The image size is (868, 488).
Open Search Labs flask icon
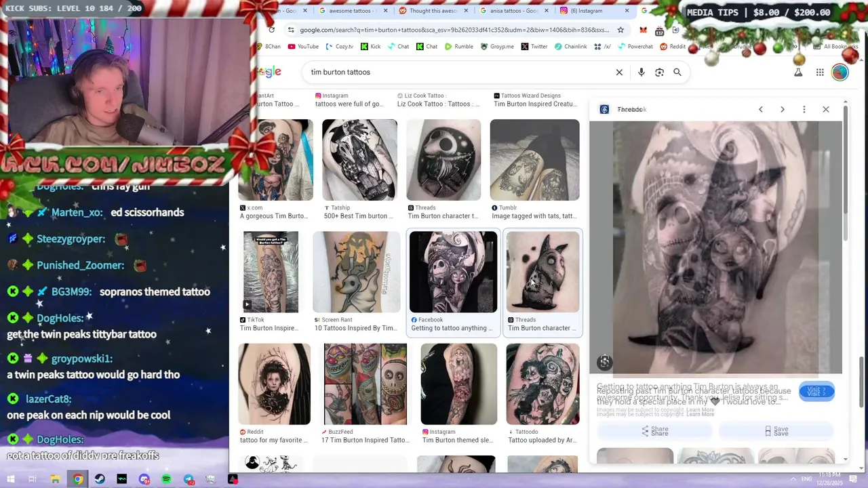pos(798,72)
